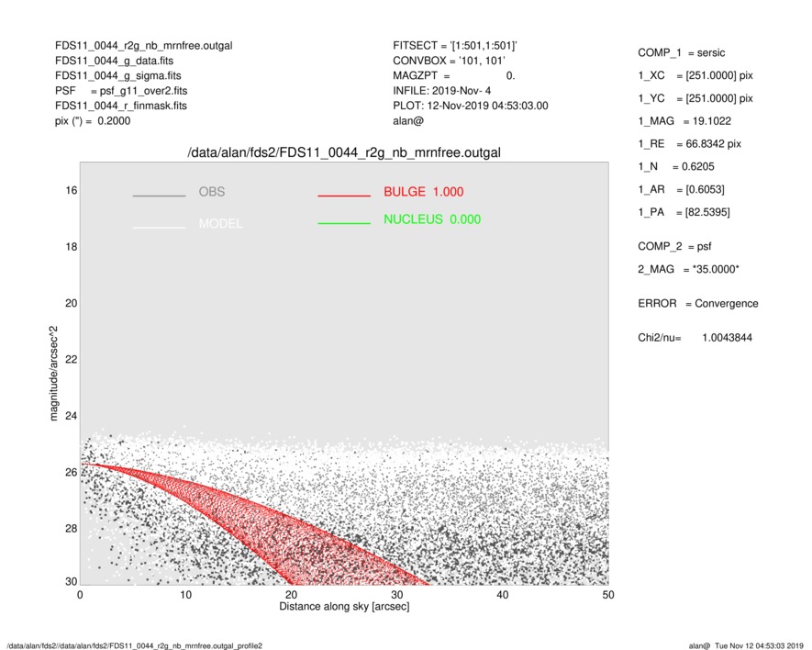The height and width of the screenshot is (650, 812).
Task: Click the pix (") = 0.2000 value
Action: (x=93, y=121)
